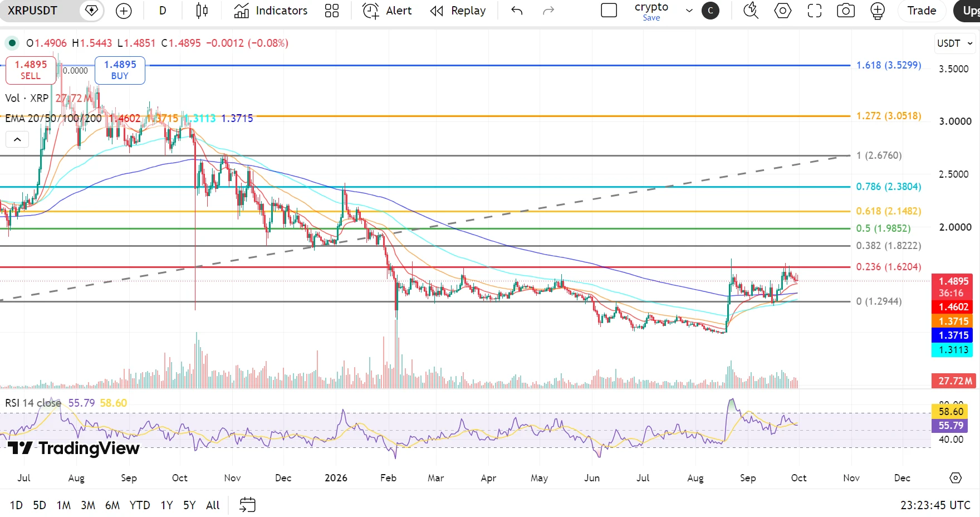Select the 3M time range
The image size is (980, 517).
coord(88,505)
